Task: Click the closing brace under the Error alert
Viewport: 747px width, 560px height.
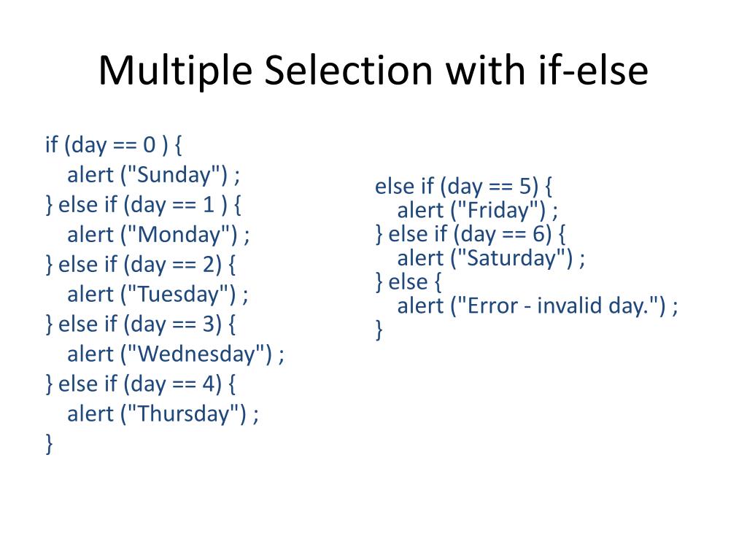Action: pyautogui.click(x=379, y=330)
